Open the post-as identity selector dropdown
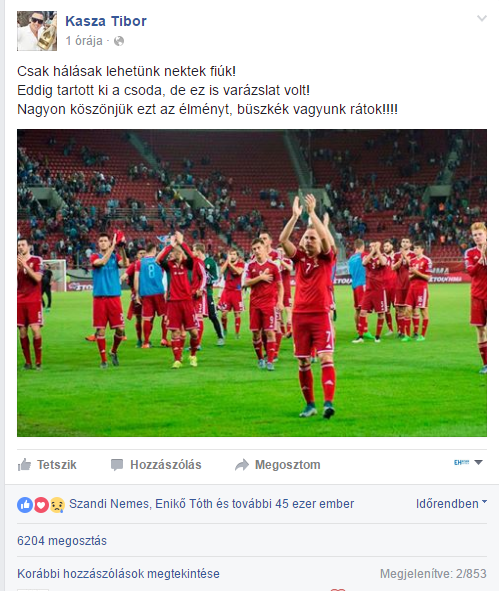The image size is (499, 591). click(468, 462)
